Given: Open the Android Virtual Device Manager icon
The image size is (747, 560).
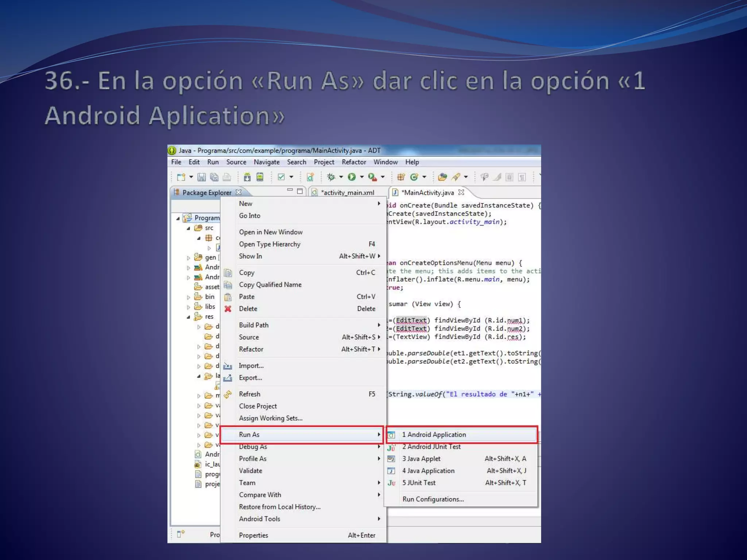Looking at the screenshot, I should pos(260,177).
